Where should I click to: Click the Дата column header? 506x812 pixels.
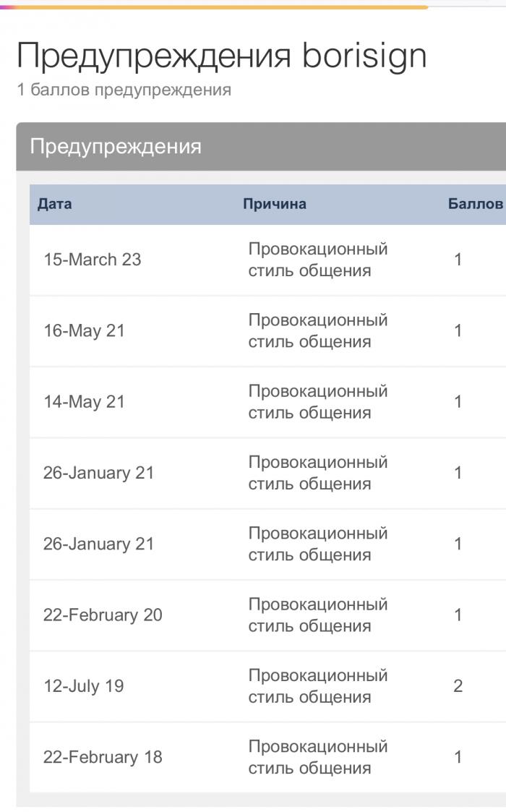point(54,203)
